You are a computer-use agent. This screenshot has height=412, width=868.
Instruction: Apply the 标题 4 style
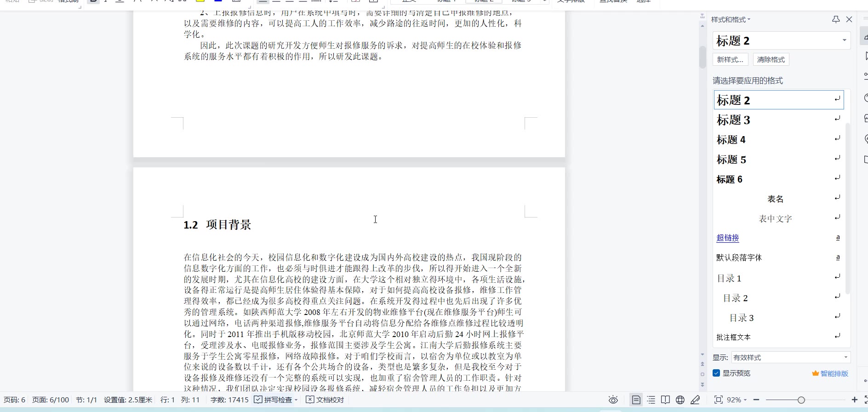(778, 139)
